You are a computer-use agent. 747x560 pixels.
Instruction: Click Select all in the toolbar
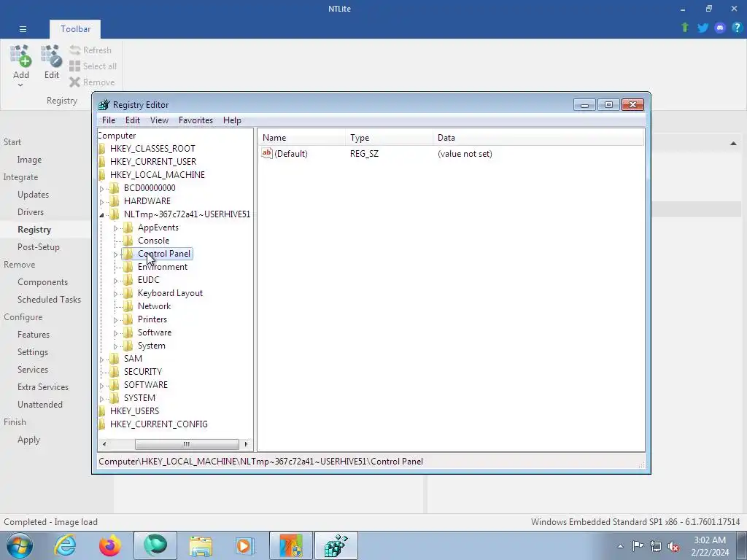93,66
